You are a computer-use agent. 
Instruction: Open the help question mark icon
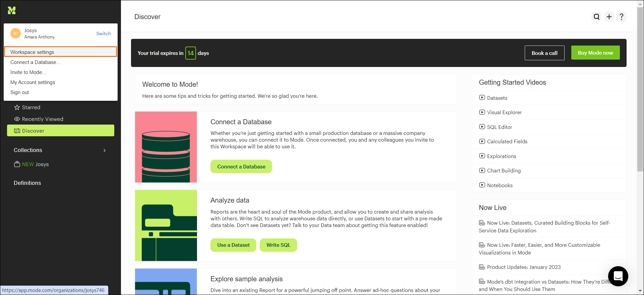(622, 17)
